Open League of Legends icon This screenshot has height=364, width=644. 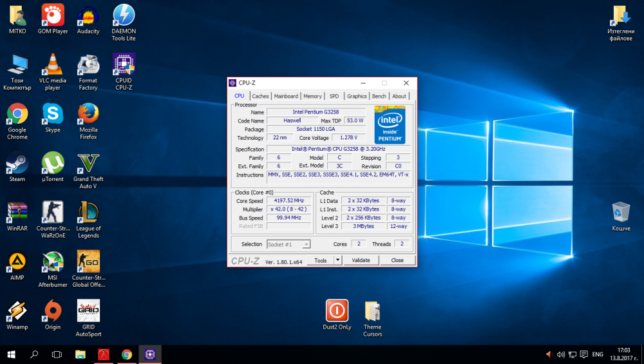(88, 220)
